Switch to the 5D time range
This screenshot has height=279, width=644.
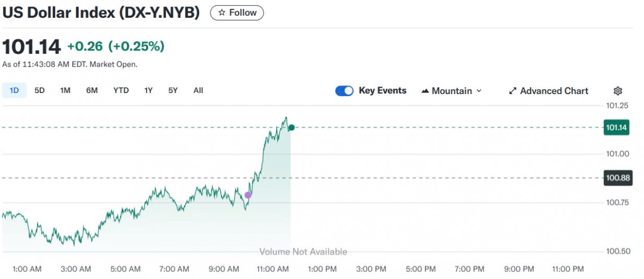point(40,90)
